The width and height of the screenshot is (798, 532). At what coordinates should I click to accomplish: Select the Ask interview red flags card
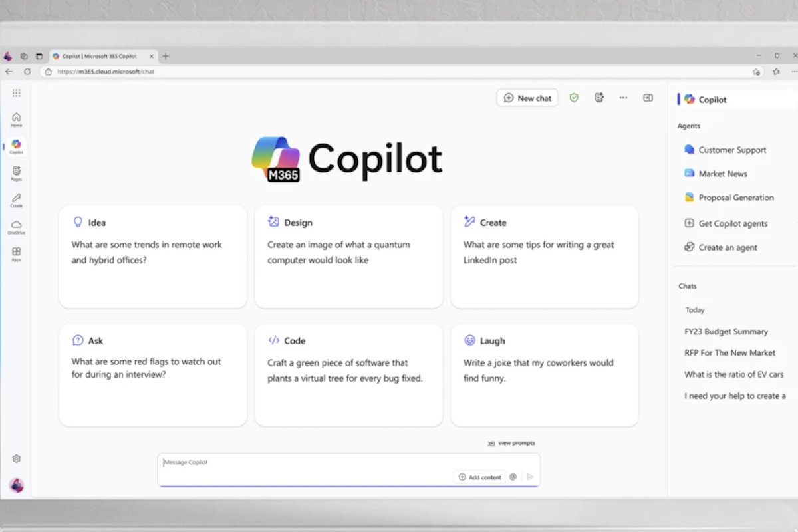pos(153,375)
